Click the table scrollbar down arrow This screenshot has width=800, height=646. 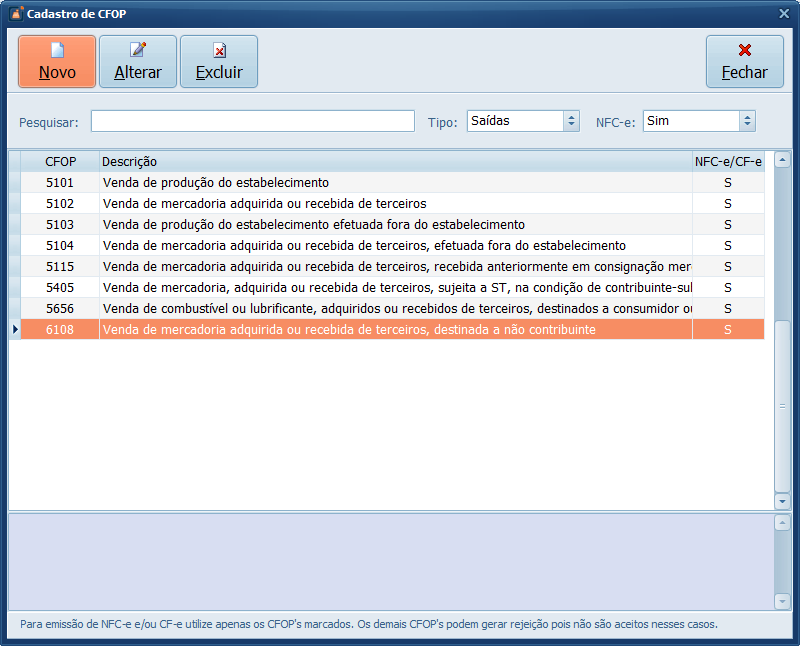(782, 501)
